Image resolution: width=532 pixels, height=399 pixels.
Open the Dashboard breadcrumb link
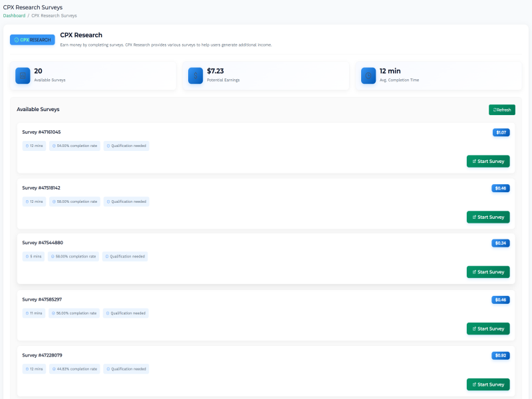tap(14, 15)
